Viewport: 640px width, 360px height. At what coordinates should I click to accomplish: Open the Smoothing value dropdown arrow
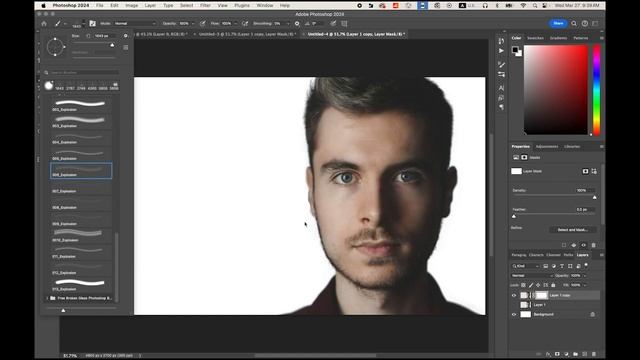pyautogui.click(x=288, y=24)
